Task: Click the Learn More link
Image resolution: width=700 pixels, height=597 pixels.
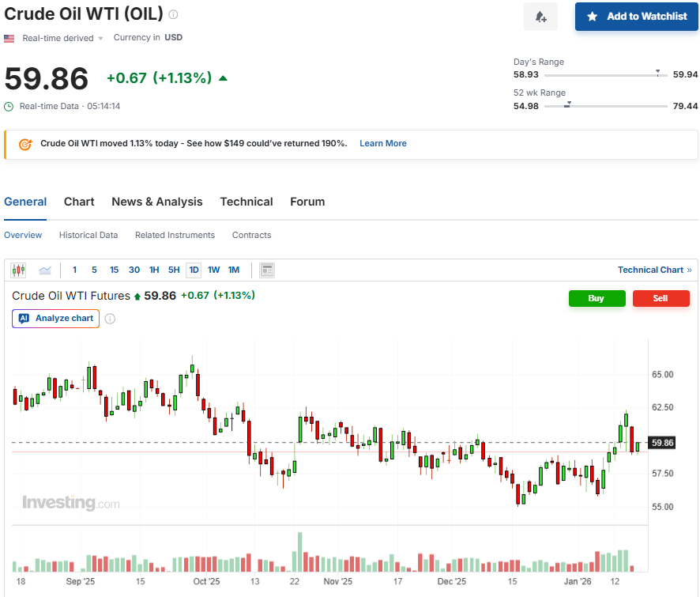Action: click(382, 144)
